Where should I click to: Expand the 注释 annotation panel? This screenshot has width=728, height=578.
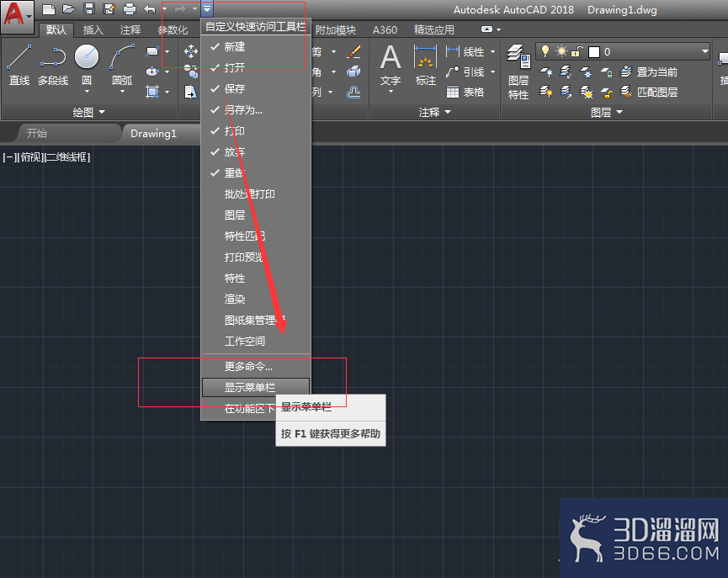[434, 112]
